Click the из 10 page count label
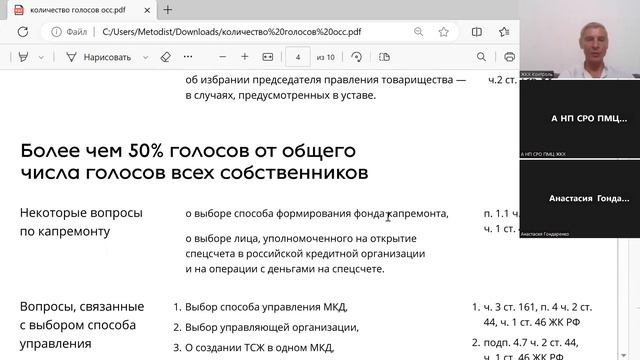 pos(326,58)
